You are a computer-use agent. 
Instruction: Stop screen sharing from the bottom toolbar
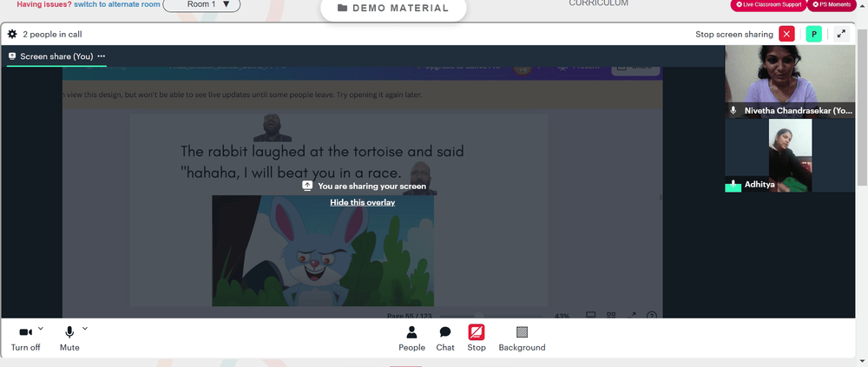(x=476, y=338)
